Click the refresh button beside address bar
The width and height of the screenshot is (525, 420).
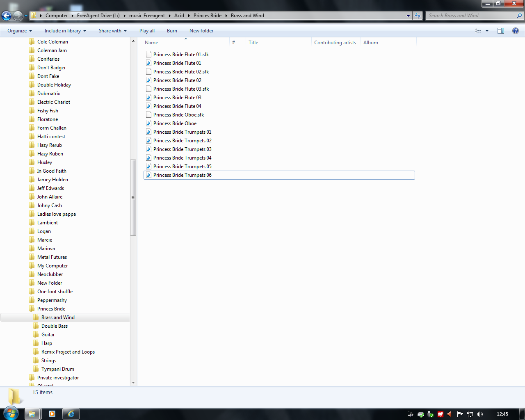(418, 16)
